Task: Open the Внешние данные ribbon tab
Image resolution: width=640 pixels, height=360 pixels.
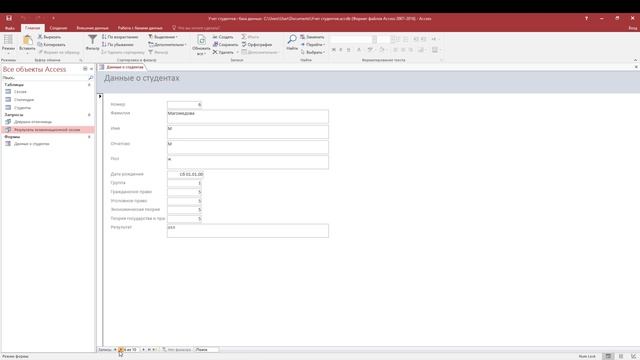Action: tap(93, 28)
